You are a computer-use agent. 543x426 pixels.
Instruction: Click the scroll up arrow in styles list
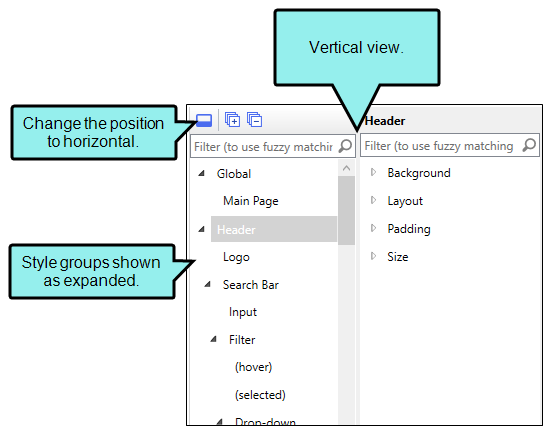[x=346, y=169]
